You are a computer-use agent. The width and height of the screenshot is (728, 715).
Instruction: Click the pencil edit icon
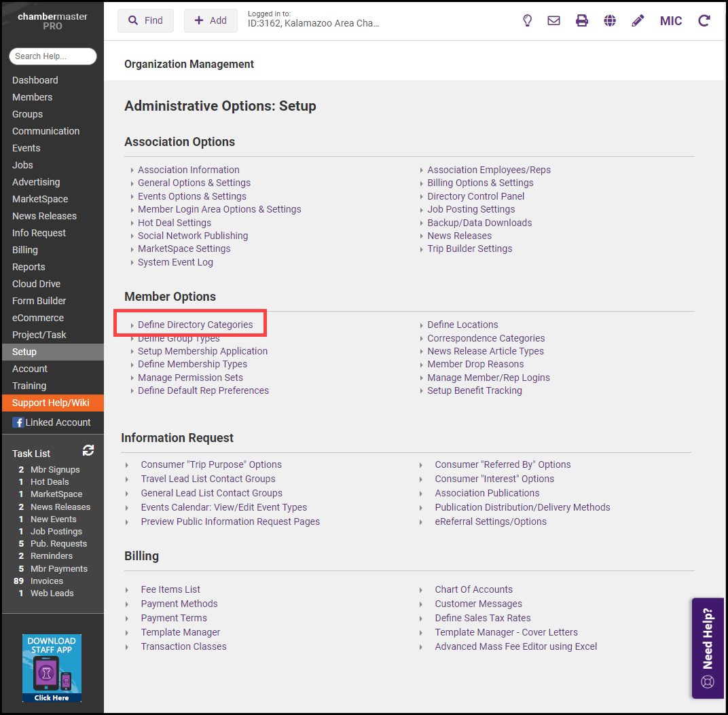pos(638,20)
